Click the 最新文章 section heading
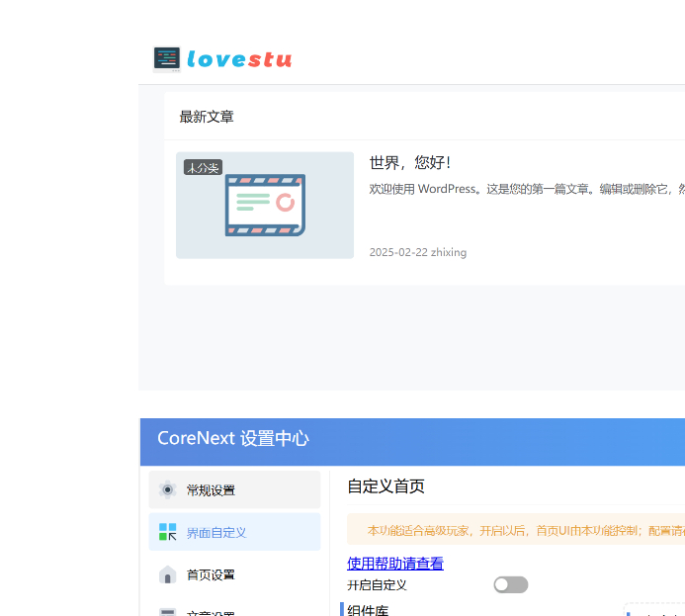 point(207,117)
